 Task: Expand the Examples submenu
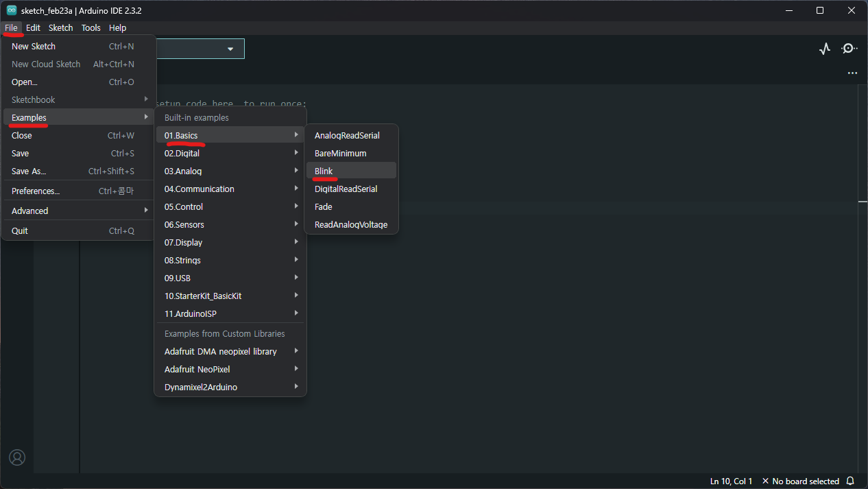point(79,118)
